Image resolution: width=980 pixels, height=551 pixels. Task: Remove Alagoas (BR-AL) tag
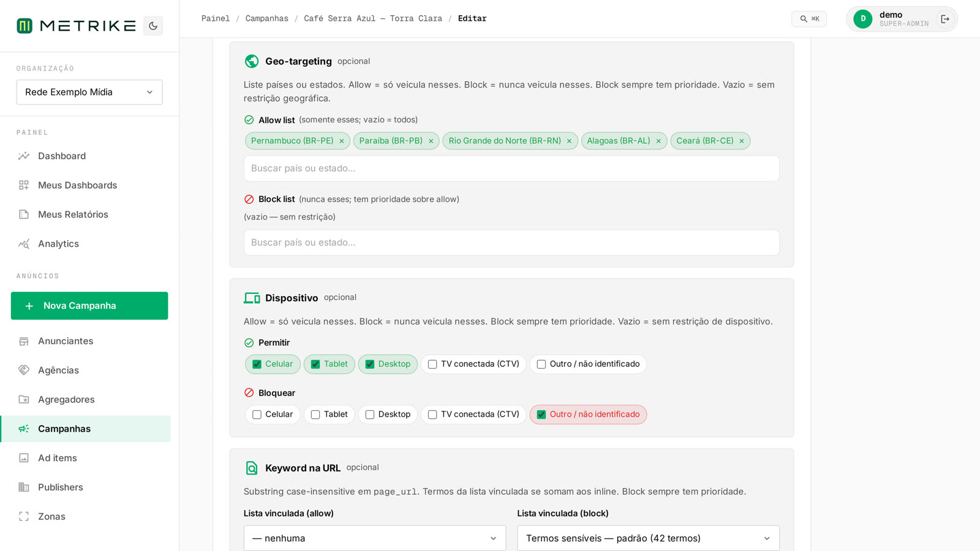click(x=658, y=141)
